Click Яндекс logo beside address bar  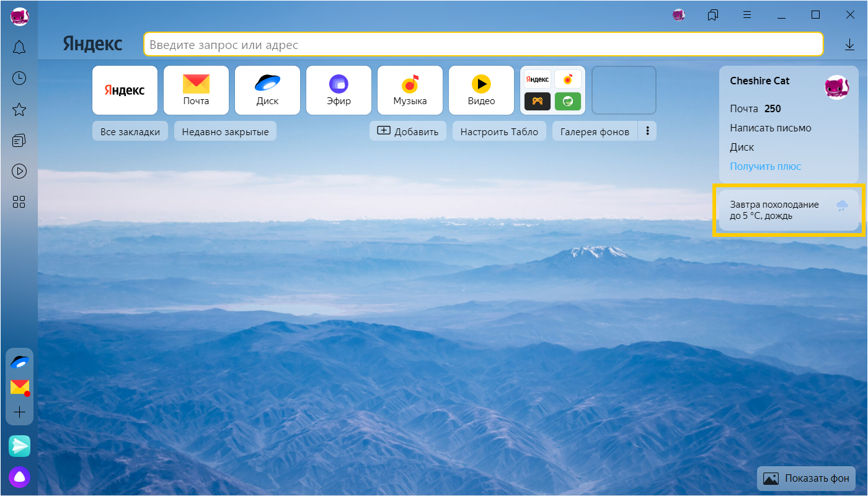92,44
